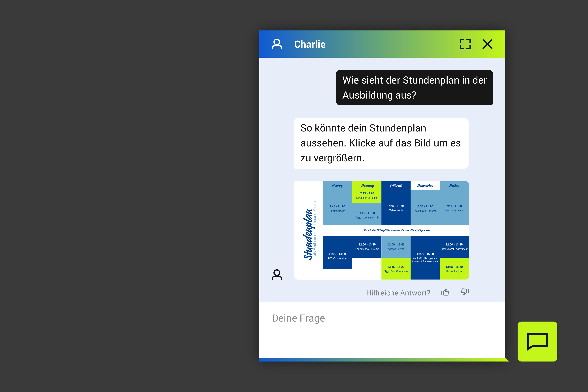588x392 pixels.
Task: Click the Charlie title in the header
Action: click(310, 44)
